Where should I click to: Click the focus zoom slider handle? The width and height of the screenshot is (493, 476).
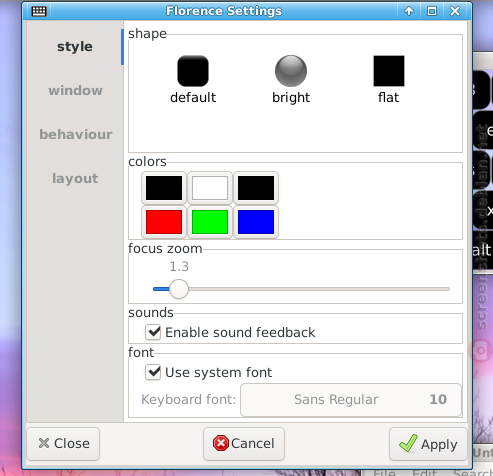[x=179, y=289]
